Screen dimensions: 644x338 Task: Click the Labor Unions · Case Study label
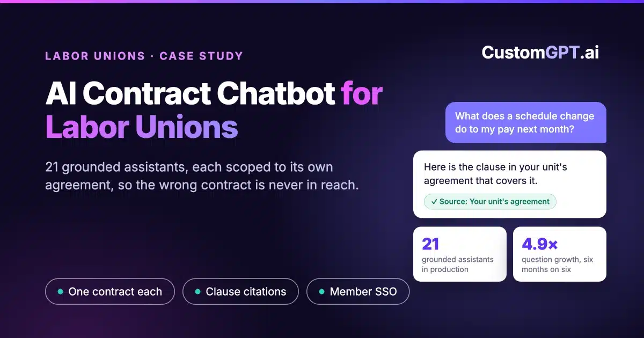coord(144,56)
